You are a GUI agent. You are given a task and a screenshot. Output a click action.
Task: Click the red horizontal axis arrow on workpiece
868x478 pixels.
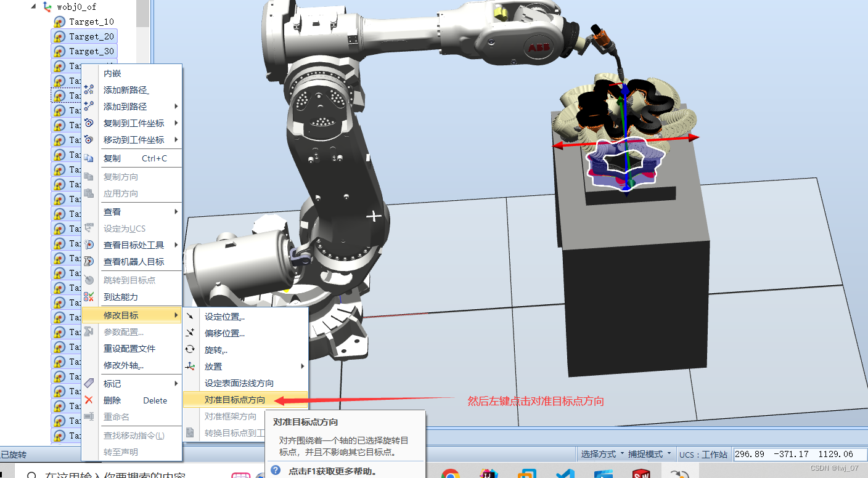point(626,141)
